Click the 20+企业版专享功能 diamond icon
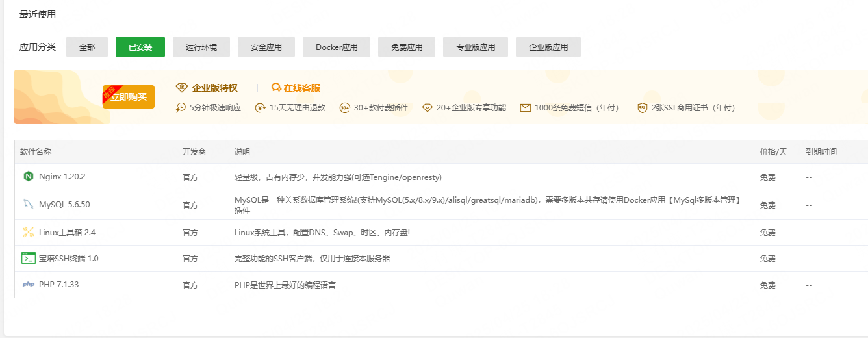The height and width of the screenshot is (338, 868). 427,108
